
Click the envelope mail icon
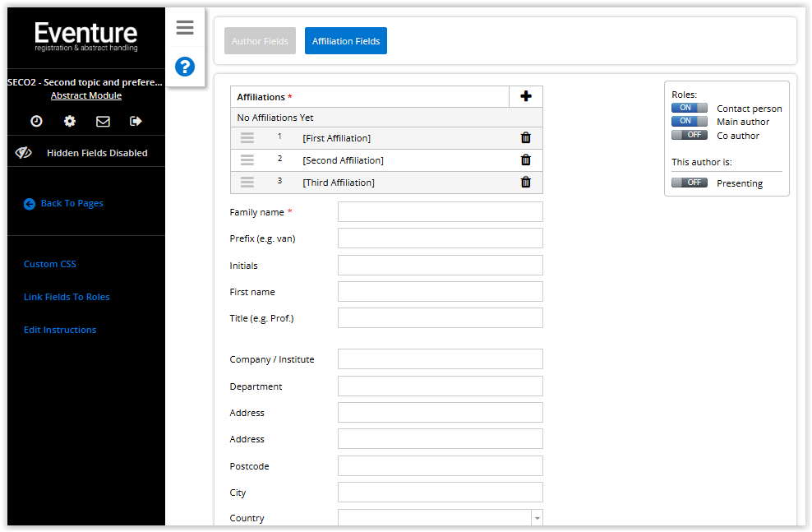pos(103,121)
